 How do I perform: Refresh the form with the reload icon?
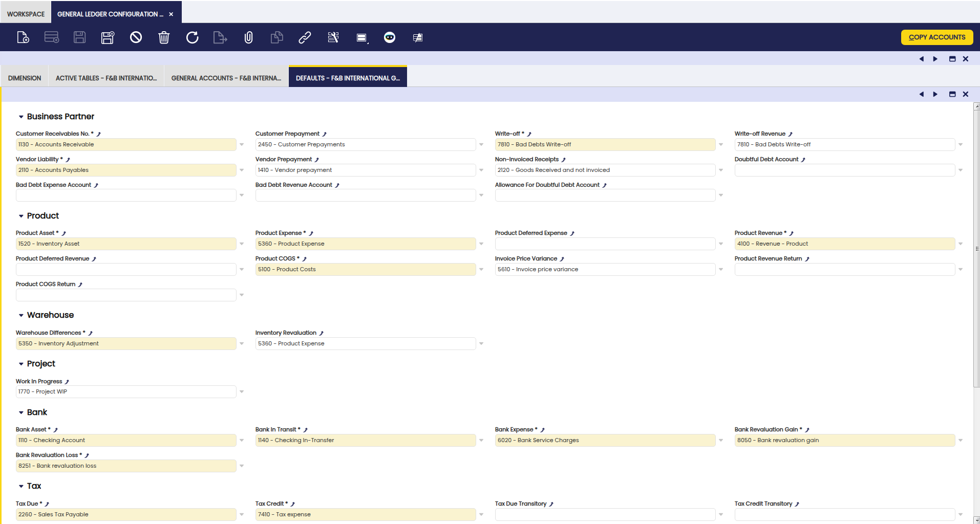(192, 37)
